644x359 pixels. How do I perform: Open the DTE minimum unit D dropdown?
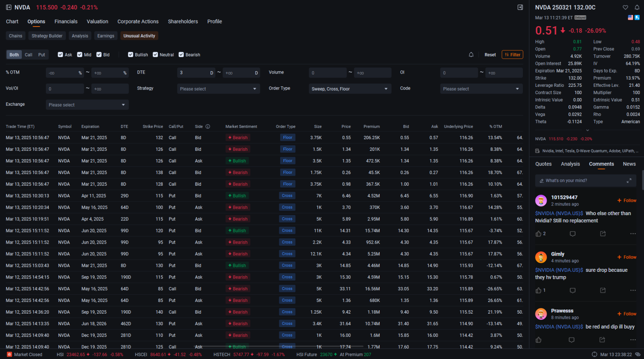coord(212,73)
